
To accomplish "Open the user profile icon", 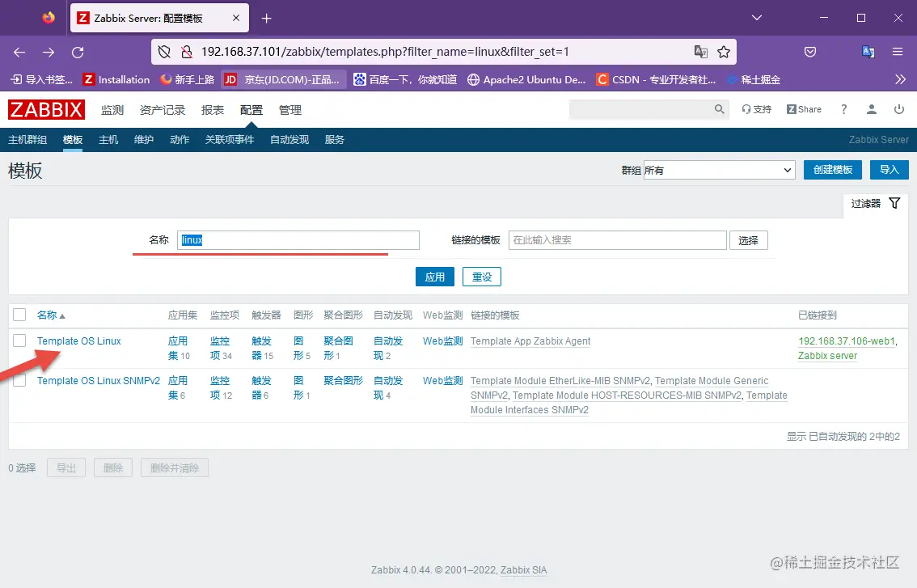I will [871, 108].
